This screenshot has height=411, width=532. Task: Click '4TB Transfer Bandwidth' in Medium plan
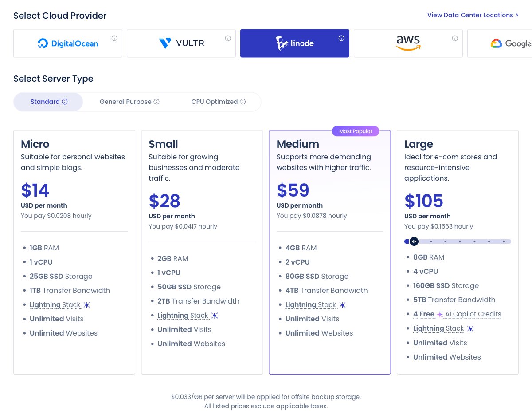pos(327,290)
